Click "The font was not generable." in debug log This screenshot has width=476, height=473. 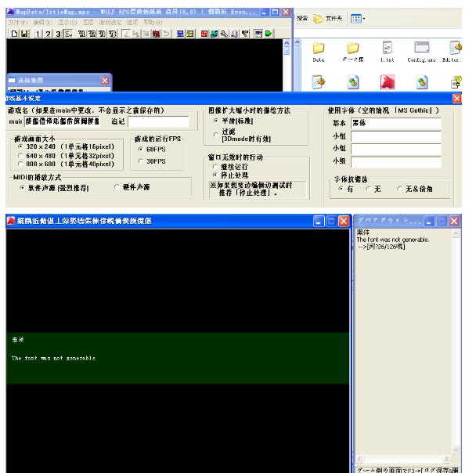(393, 240)
